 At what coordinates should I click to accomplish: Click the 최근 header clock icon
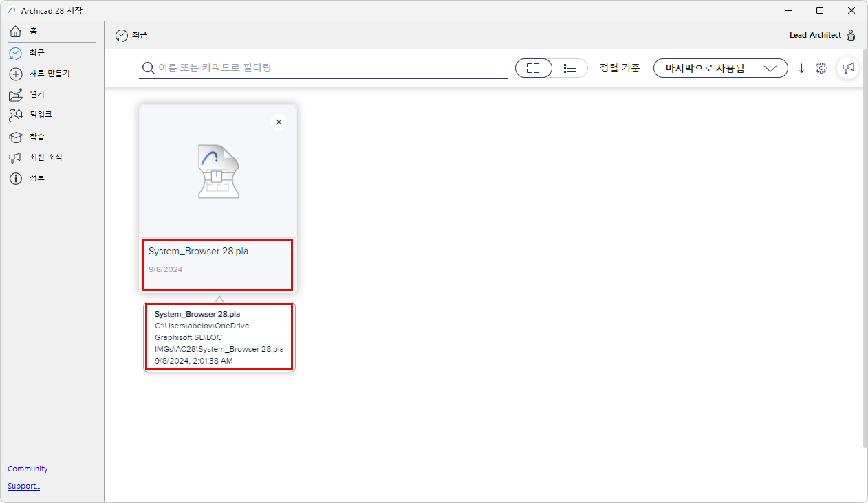[x=122, y=35]
